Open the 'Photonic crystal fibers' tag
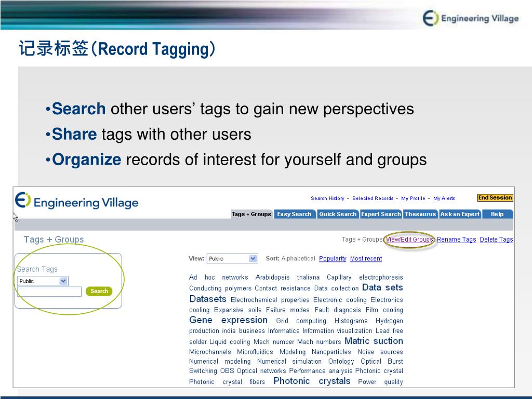The width and height of the screenshot is (532, 399). (227, 382)
